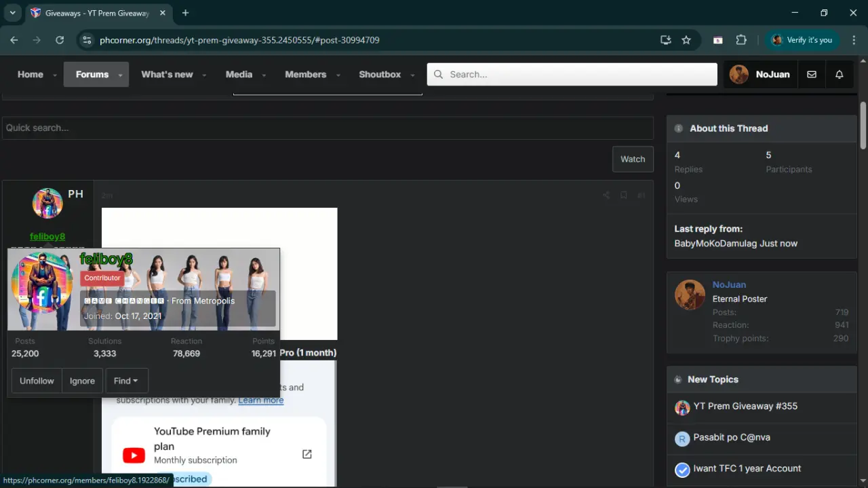This screenshot has height=488, width=868.
Task: Open Iwant TFC 1 year Account topic
Action: 747,468
